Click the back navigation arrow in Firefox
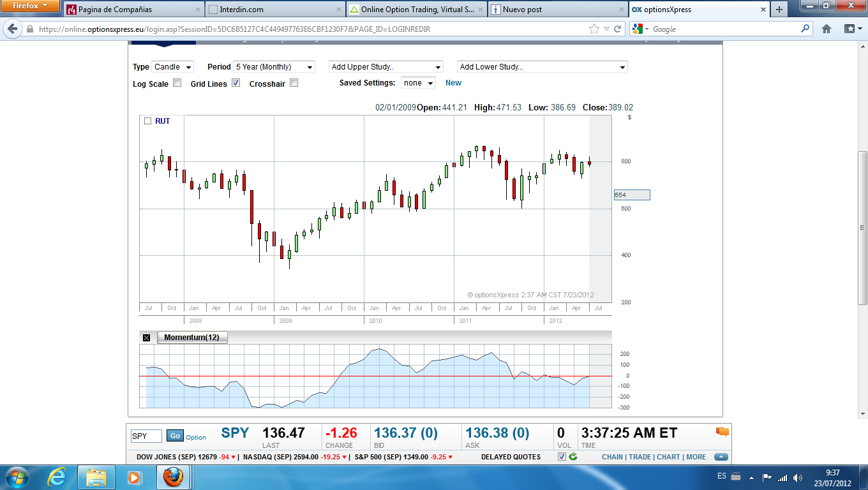This screenshot has width=868, height=490. click(12, 29)
